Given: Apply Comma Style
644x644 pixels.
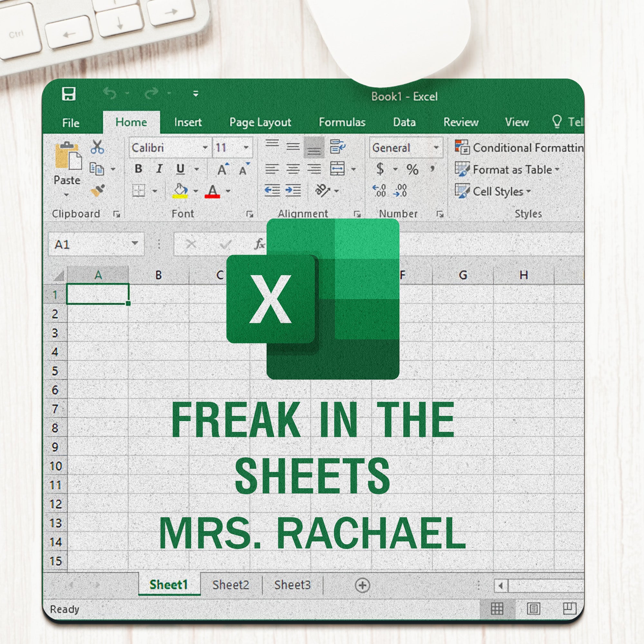Looking at the screenshot, I should coord(432,168).
